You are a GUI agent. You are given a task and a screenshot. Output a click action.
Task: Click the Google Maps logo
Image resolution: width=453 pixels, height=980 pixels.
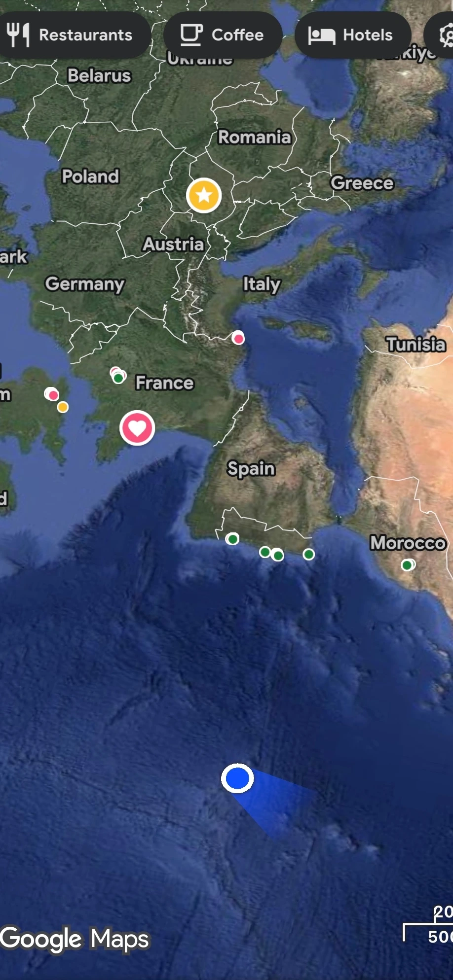coord(75,939)
